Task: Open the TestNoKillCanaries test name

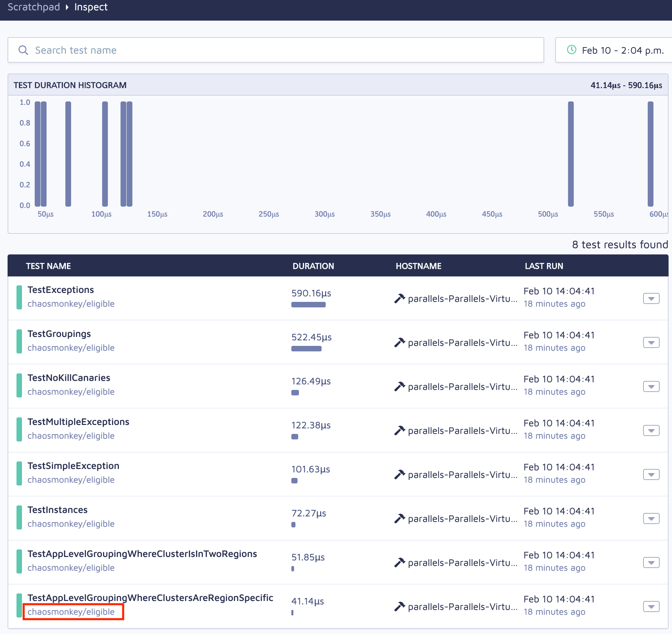Action: click(x=69, y=378)
